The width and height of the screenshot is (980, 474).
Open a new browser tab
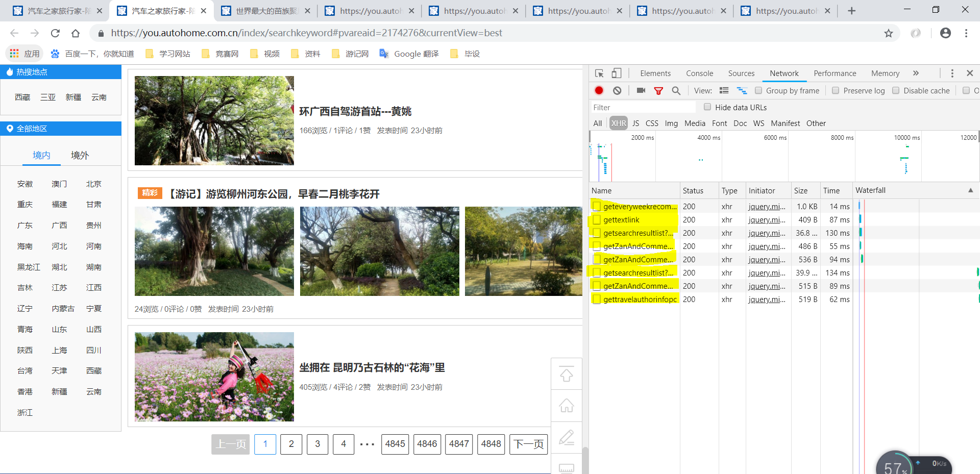(851, 11)
